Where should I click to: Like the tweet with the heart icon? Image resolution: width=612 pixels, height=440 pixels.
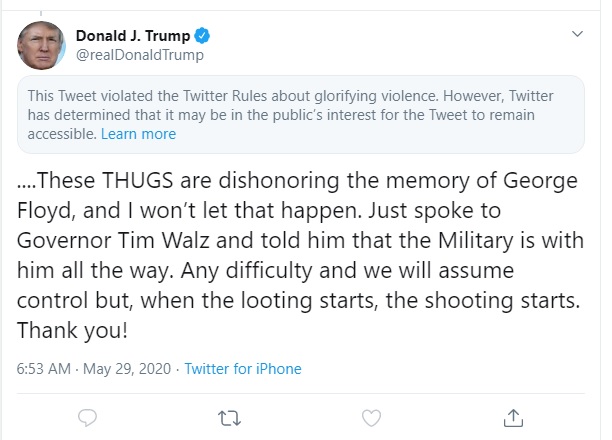[370, 417]
